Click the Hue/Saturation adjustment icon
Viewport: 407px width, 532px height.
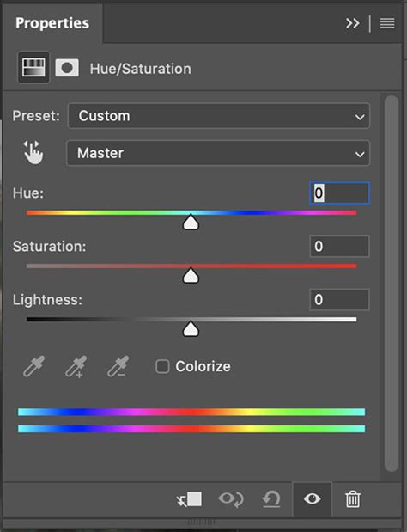tap(33, 68)
